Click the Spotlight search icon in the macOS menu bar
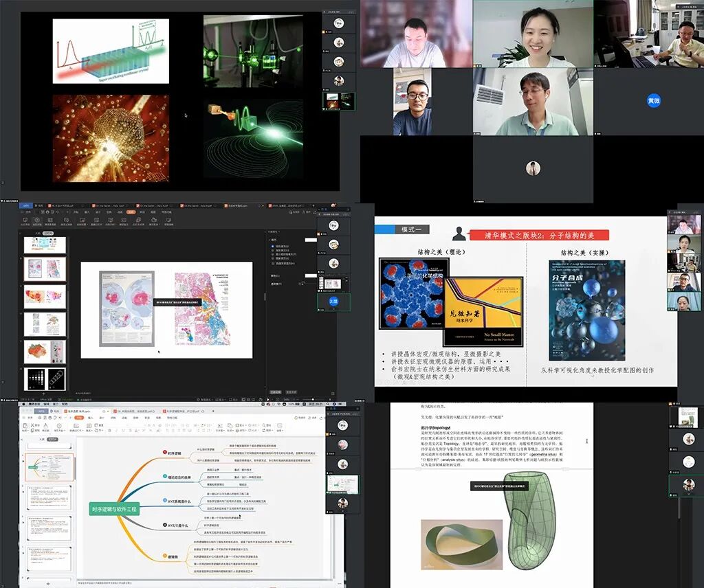 coord(328,404)
